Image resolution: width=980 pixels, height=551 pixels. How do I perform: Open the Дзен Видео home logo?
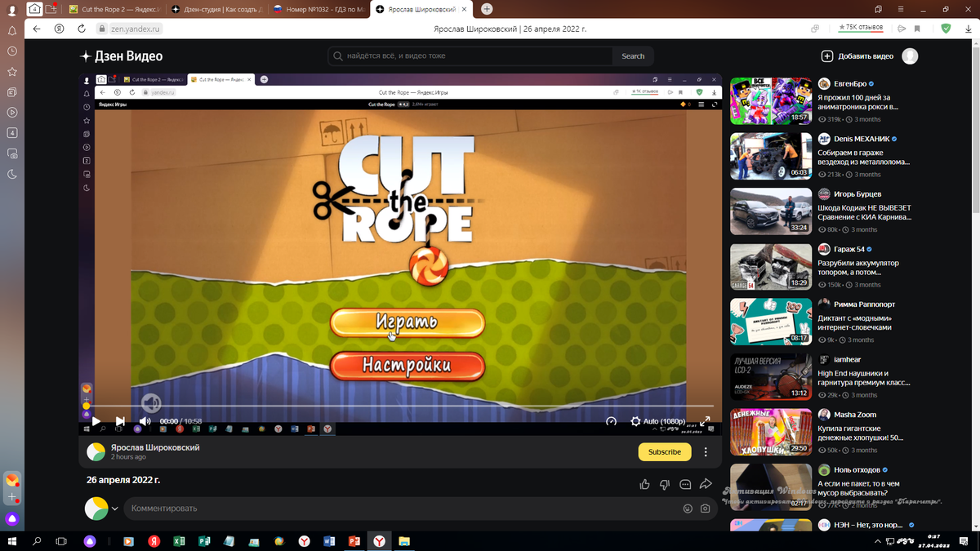121,56
